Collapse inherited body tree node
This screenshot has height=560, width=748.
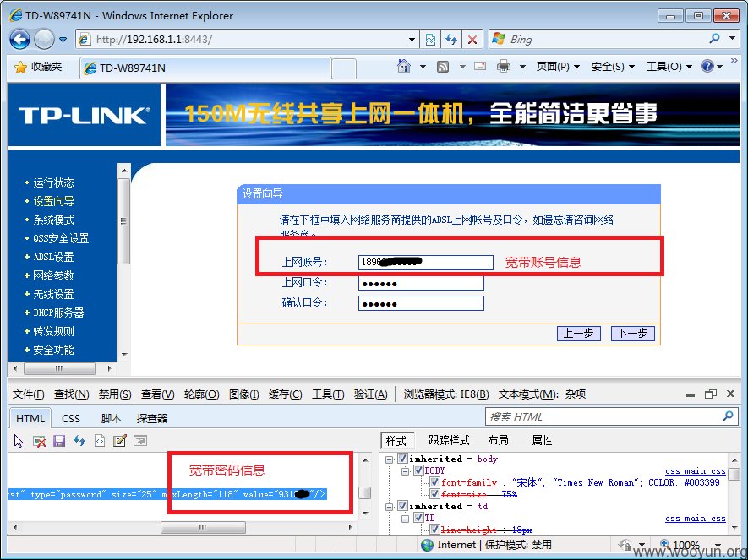click(390, 459)
